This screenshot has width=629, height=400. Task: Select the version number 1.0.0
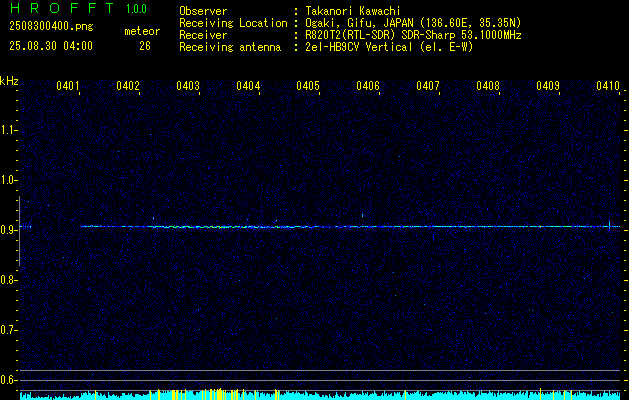(136, 9)
